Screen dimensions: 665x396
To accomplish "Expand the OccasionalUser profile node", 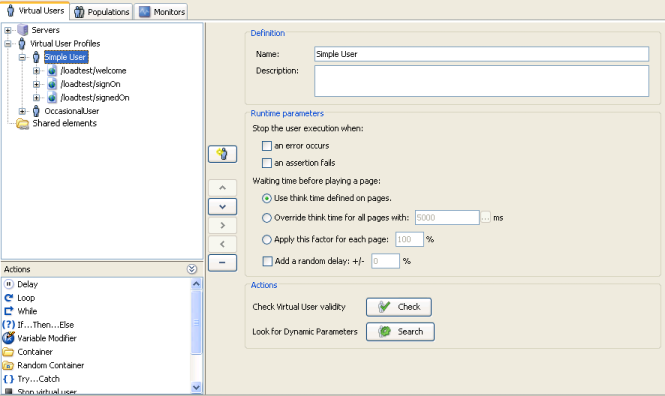I will tap(22, 111).
